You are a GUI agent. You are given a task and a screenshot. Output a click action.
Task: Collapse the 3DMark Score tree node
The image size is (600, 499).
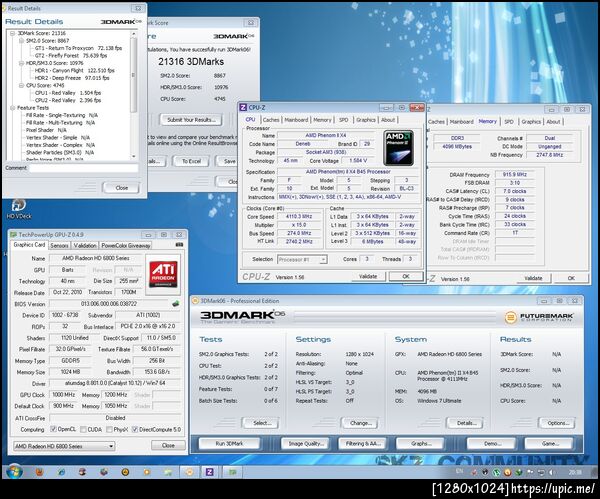pos(13,33)
